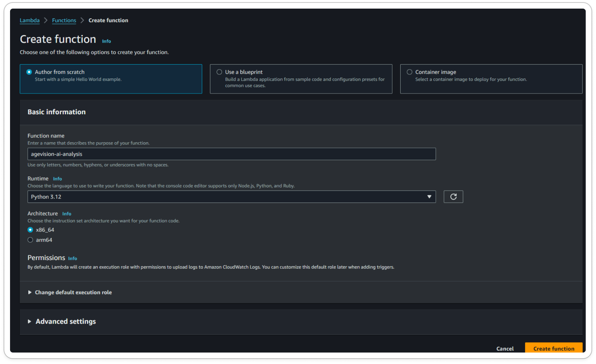Navigate to Lambda via the breadcrumb
The width and height of the screenshot is (596, 364).
pos(29,20)
